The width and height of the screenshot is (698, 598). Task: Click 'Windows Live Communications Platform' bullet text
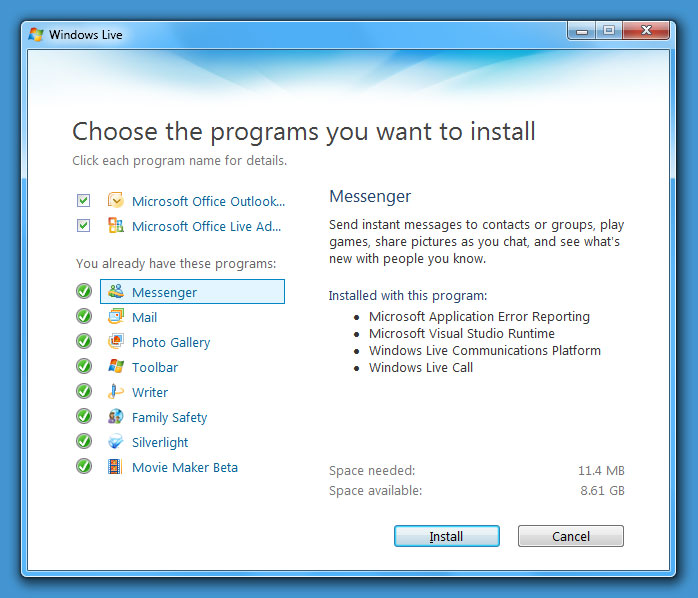pos(485,350)
